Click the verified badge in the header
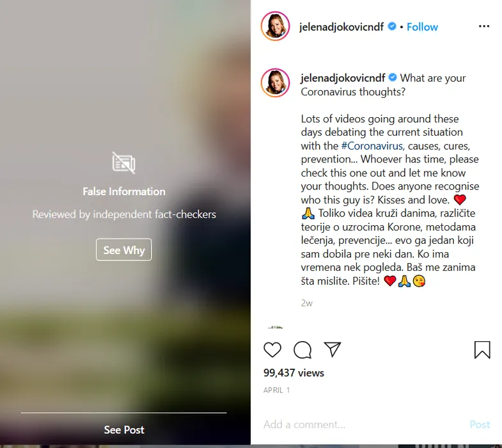The height and width of the screenshot is (448, 502). (x=392, y=26)
